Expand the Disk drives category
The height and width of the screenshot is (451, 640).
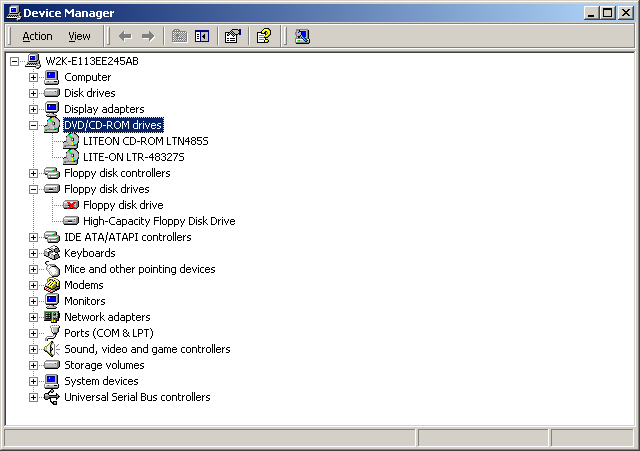[33, 93]
